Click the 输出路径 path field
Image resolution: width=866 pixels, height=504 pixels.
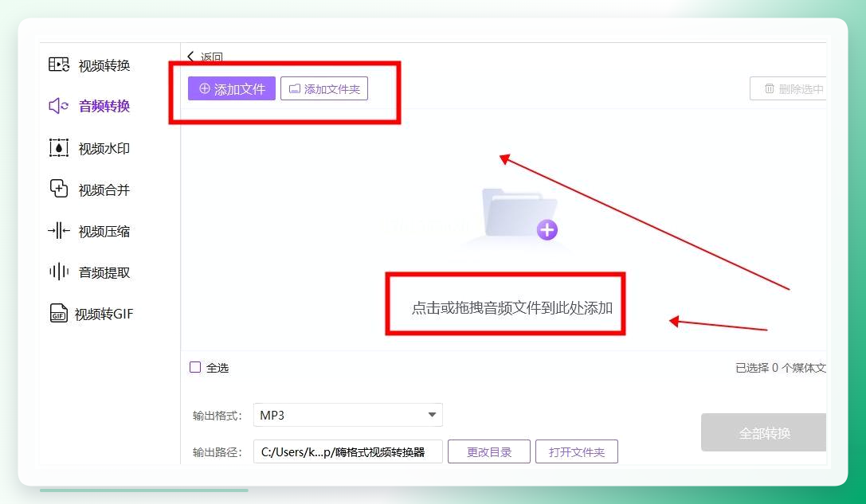[x=348, y=451]
